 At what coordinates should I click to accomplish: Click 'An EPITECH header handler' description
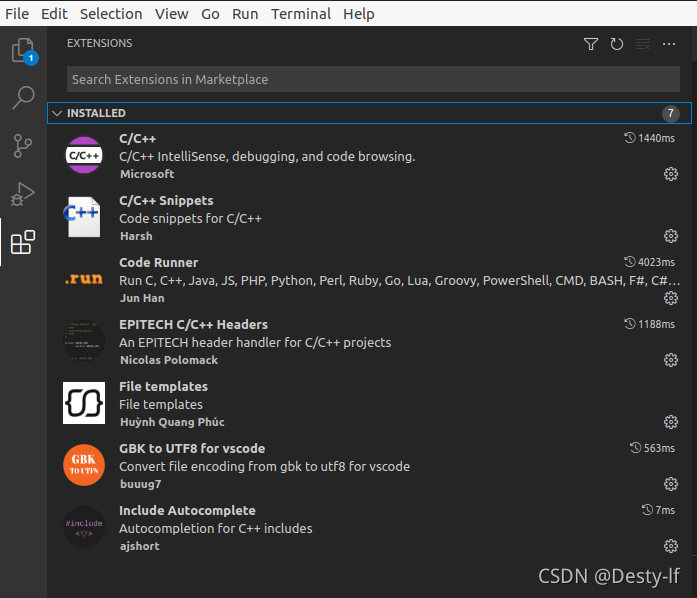255,342
